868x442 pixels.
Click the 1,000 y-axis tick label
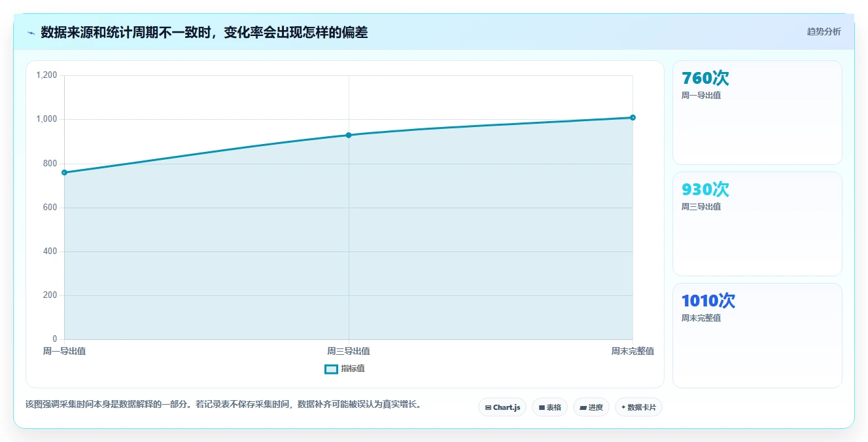pyautogui.click(x=47, y=119)
